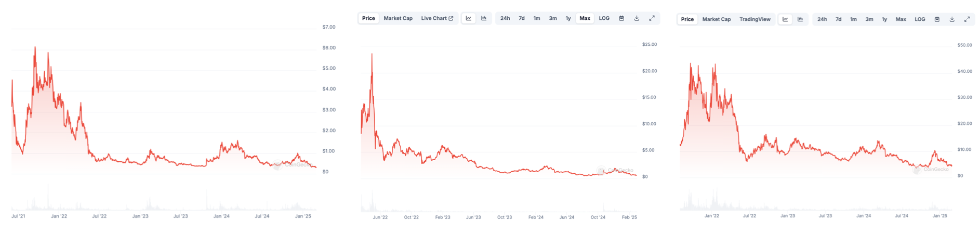Screen dimensions: 980x231
Task: Enter fullscreen from the TradingView toolbar
Action: coord(967,19)
